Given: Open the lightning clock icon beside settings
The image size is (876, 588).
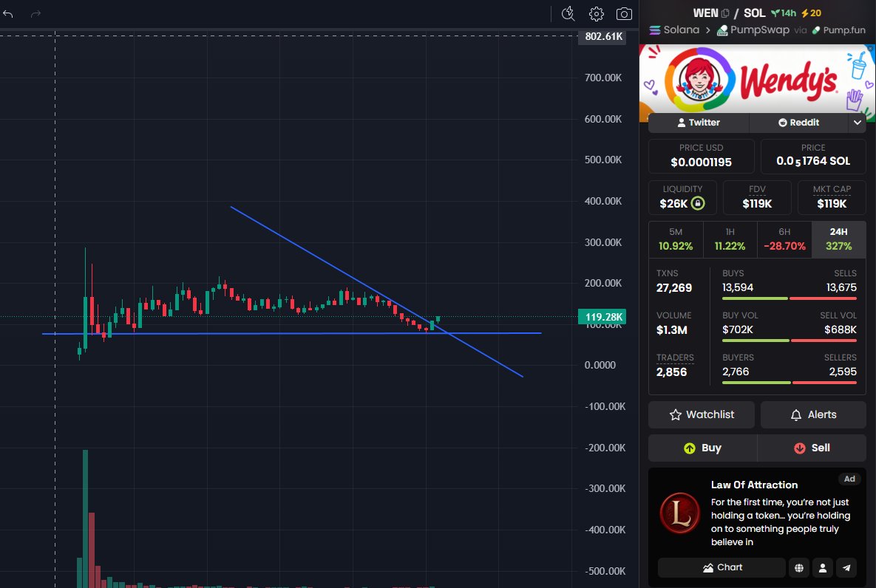Looking at the screenshot, I should coord(568,14).
